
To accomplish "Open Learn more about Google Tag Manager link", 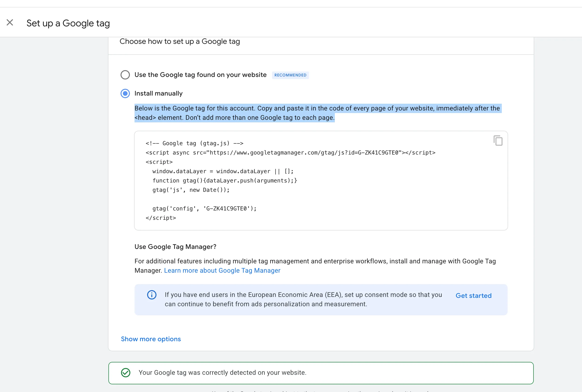I will tap(222, 271).
